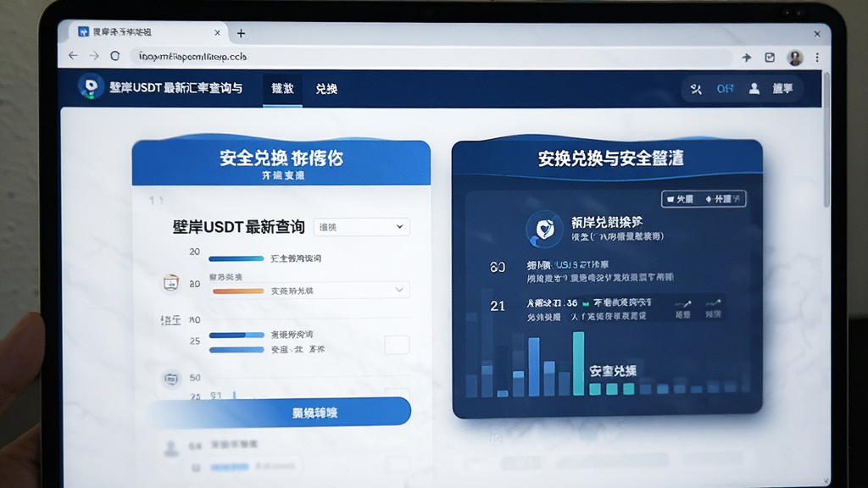Click the header text next to user icon
The image size is (868, 488).
[782, 88]
